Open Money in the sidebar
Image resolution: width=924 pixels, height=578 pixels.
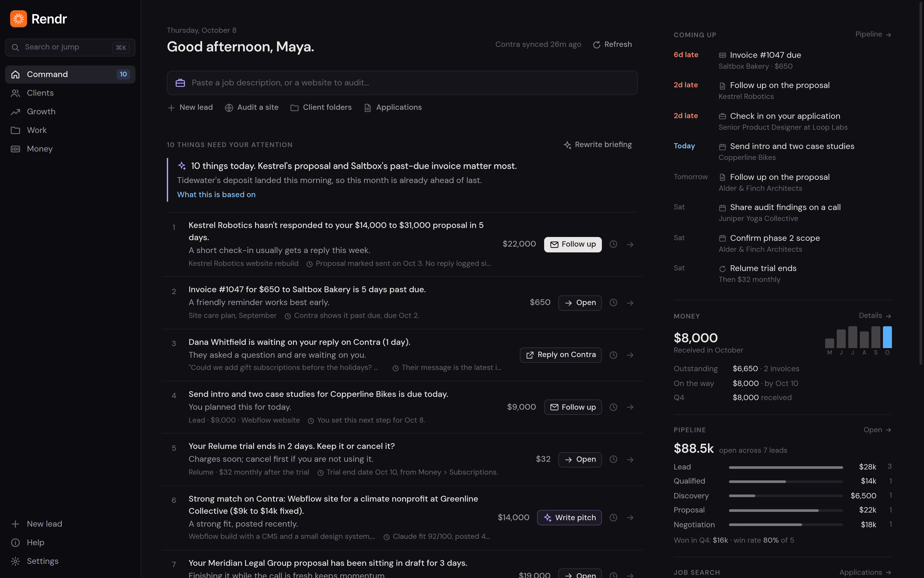(70, 149)
